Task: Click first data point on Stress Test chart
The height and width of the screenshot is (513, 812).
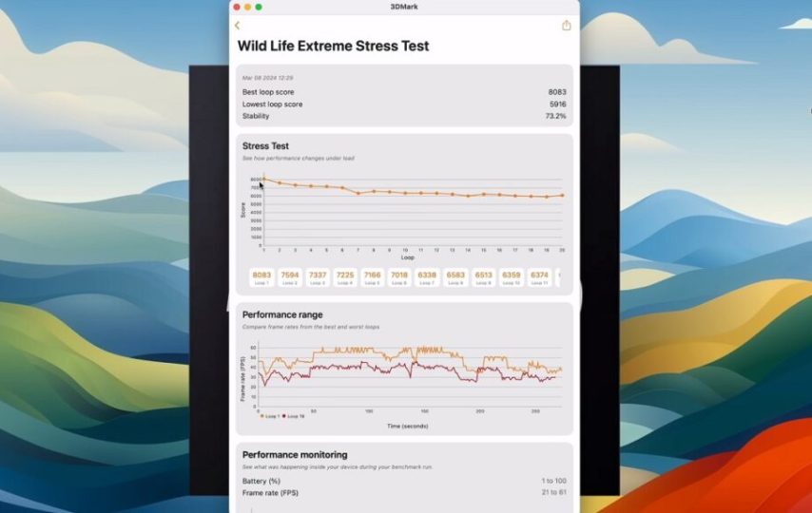Action: click(x=263, y=179)
